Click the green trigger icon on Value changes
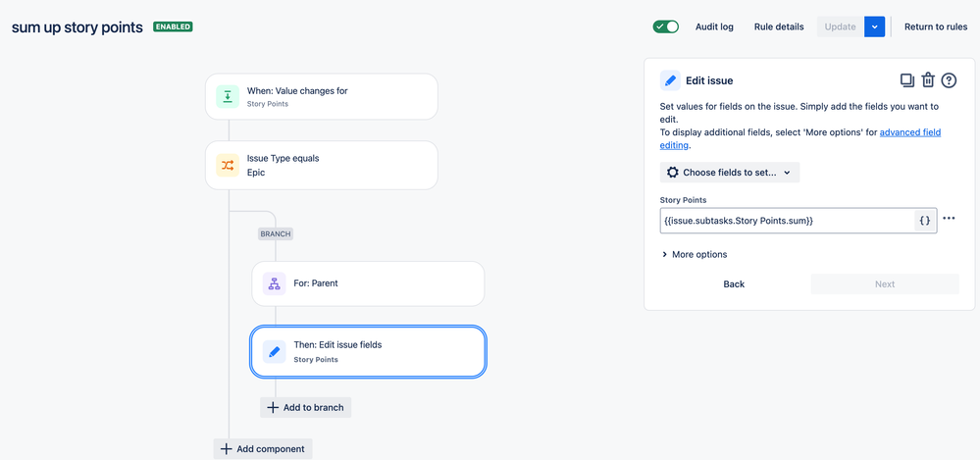 228,96
